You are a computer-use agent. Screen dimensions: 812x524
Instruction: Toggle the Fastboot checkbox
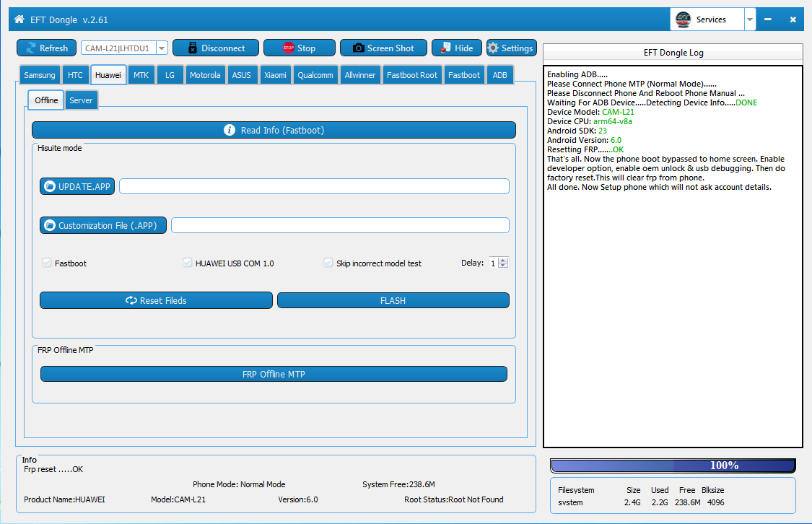point(47,263)
